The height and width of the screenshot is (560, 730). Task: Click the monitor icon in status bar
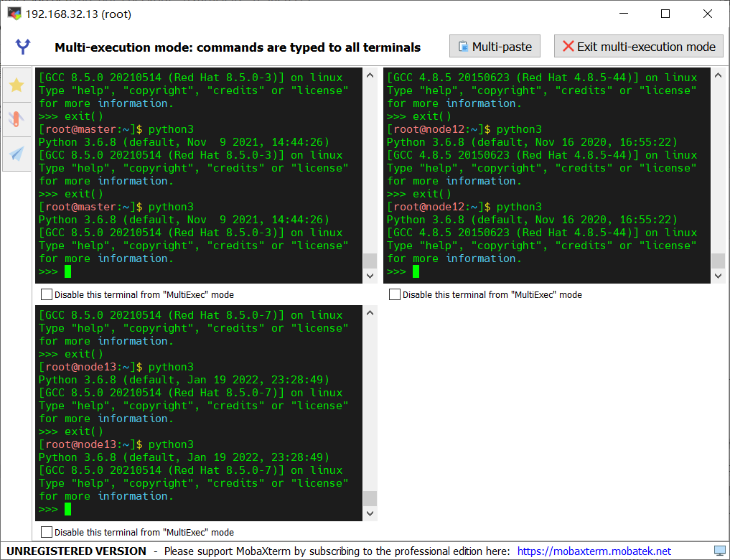coord(719,551)
